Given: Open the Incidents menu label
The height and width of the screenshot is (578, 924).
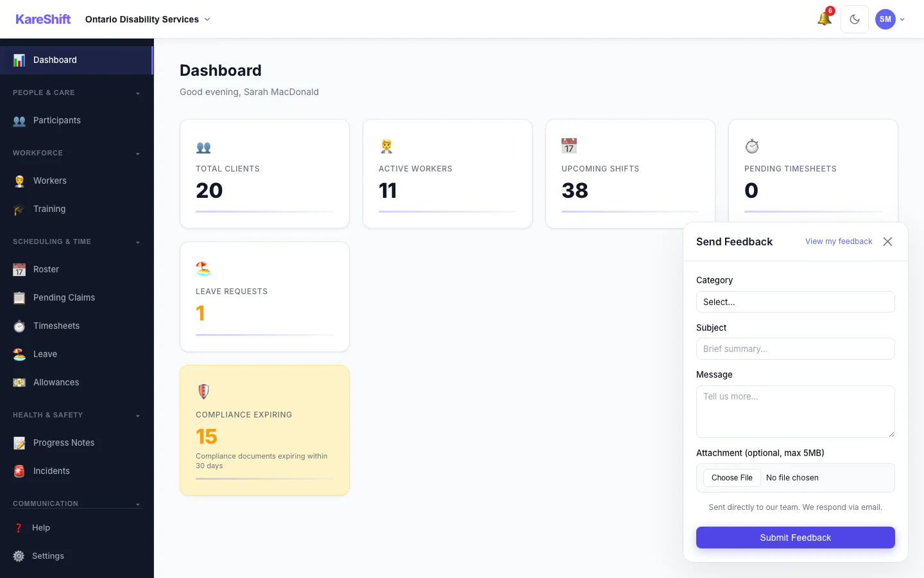Looking at the screenshot, I should [x=51, y=471].
